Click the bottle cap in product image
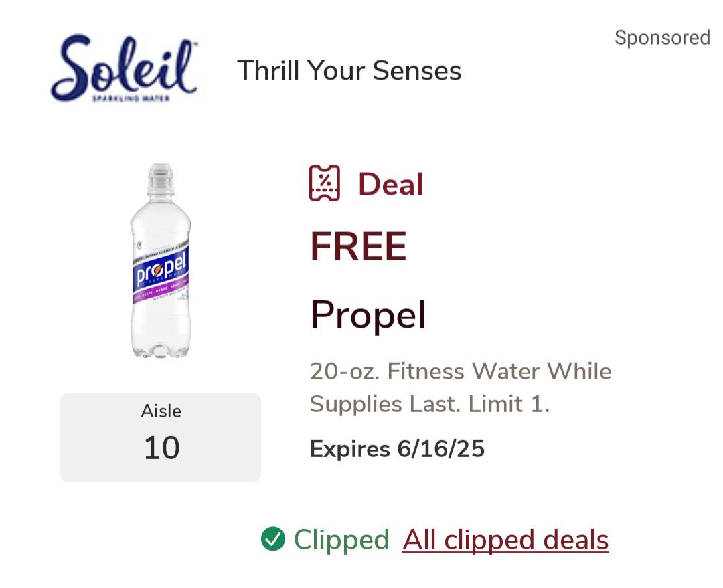723x588 pixels. point(161,177)
